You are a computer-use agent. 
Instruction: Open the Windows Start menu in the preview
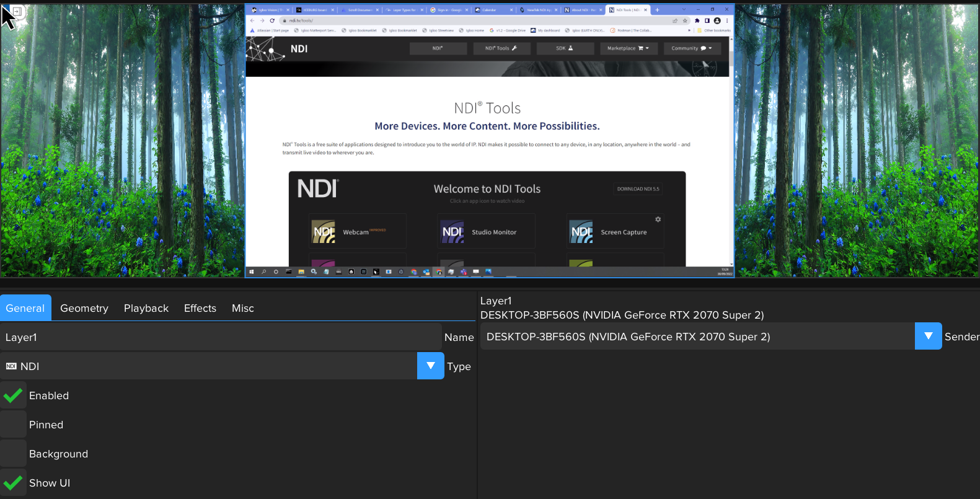252,272
